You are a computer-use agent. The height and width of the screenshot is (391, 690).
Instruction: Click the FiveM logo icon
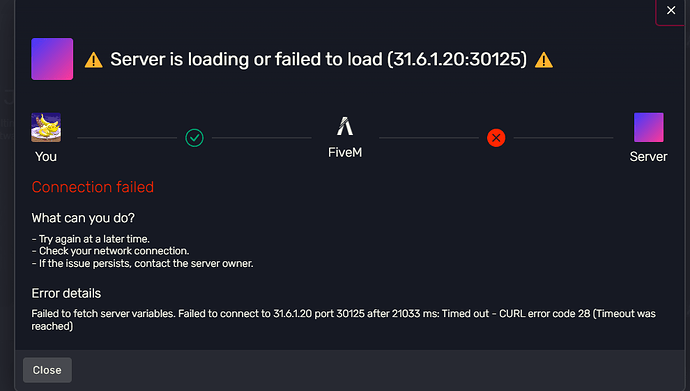(x=345, y=126)
